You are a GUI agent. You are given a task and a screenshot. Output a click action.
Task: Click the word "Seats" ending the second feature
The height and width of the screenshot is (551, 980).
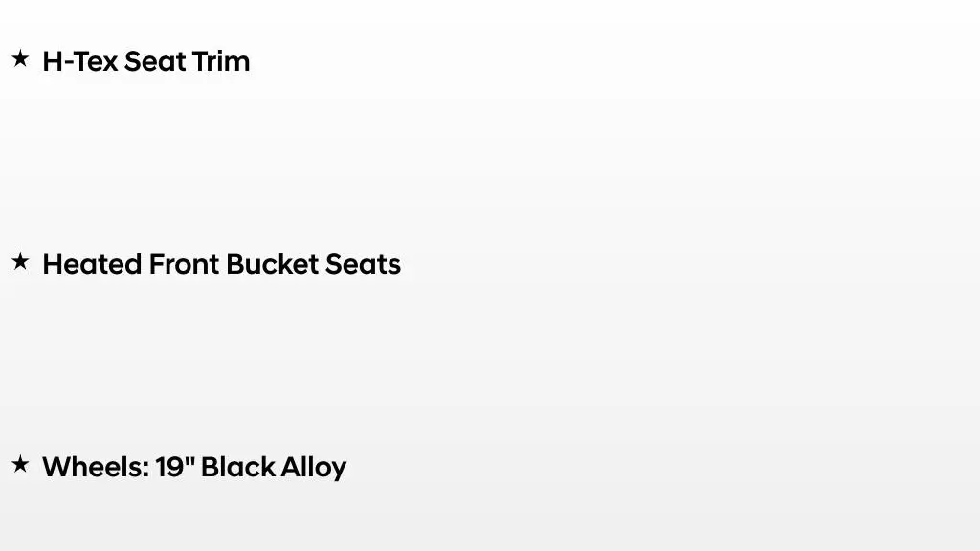[x=363, y=264]
